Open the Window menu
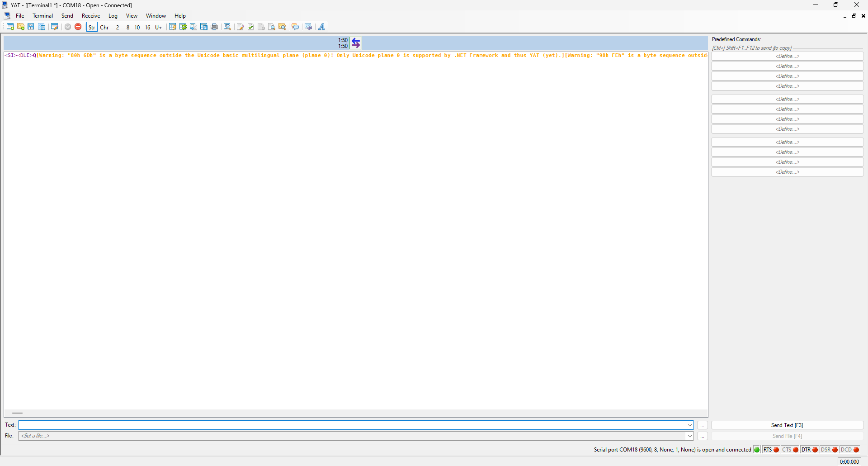Viewport: 868px width, 466px height. 156,16
